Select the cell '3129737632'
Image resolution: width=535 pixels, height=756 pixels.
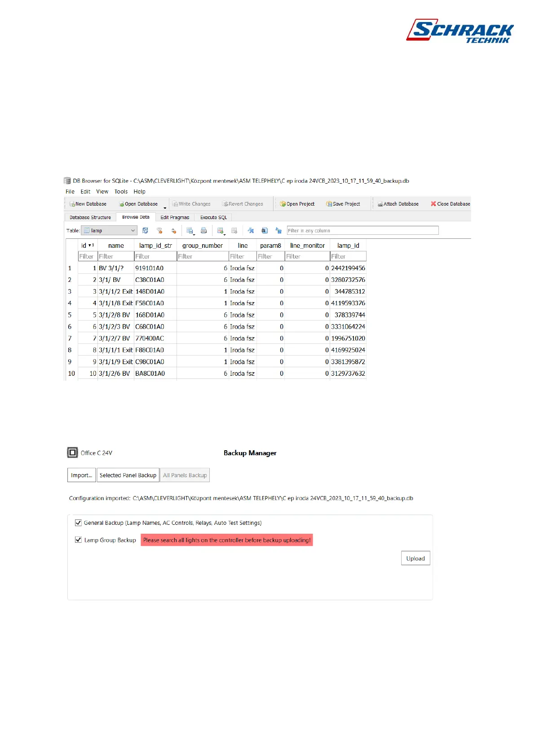[x=348, y=373]
